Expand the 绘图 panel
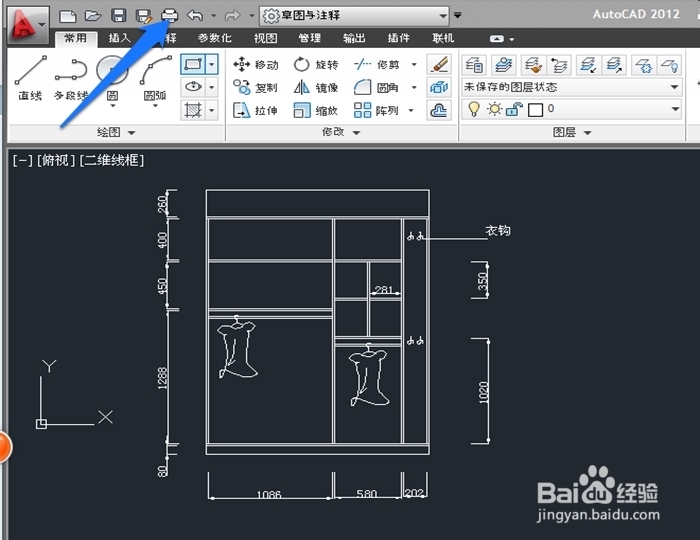The height and width of the screenshot is (540, 700). 116,132
